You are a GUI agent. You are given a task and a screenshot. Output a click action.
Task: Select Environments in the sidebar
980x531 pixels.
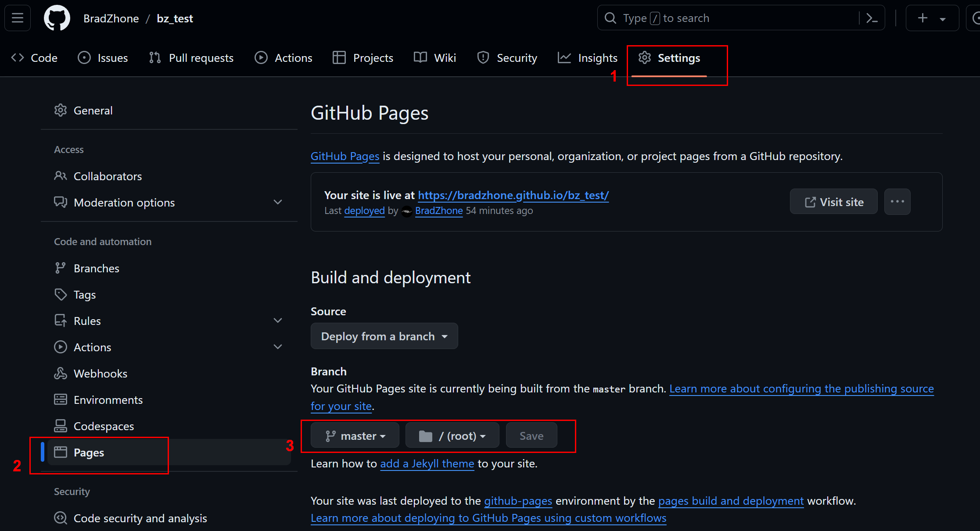[x=169, y=399]
